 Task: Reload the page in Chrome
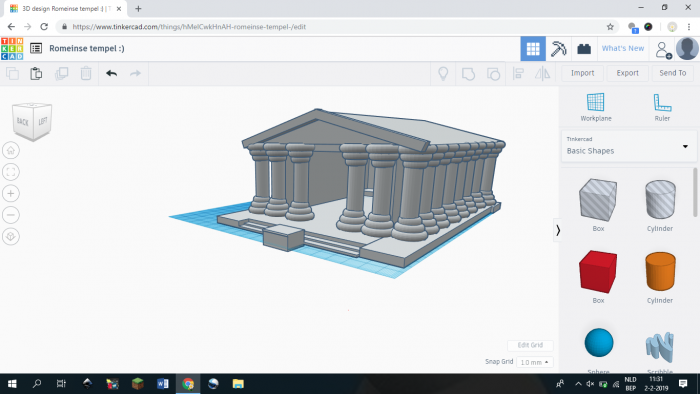(44, 27)
